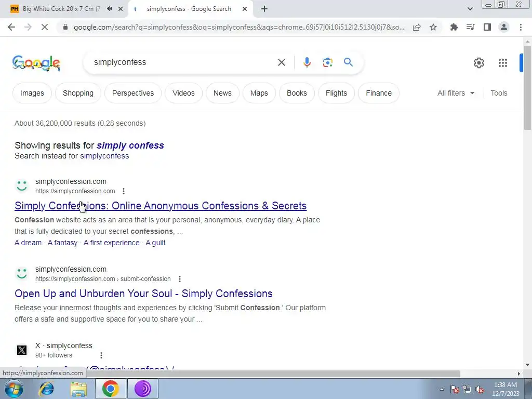Image resolution: width=532 pixels, height=399 pixels.
Task: Open Simply Confessions: Online Anonymous Confessions link
Action: click(161, 206)
